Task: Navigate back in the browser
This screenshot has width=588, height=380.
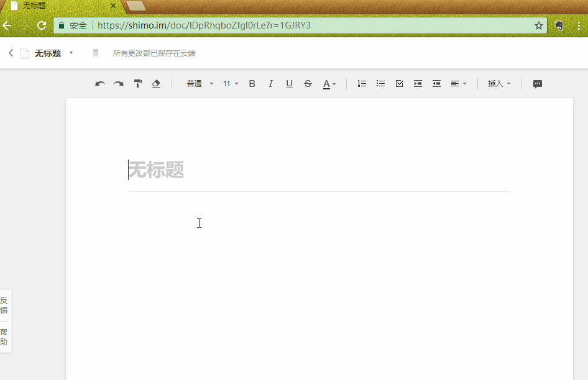Action: (x=7, y=25)
